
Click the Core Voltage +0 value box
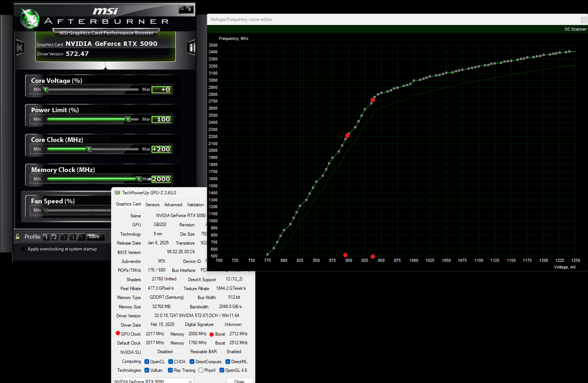(162, 90)
